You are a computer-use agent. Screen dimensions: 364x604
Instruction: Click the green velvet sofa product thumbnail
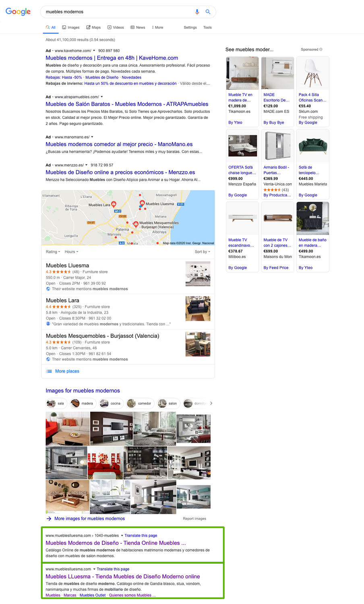(313, 146)
